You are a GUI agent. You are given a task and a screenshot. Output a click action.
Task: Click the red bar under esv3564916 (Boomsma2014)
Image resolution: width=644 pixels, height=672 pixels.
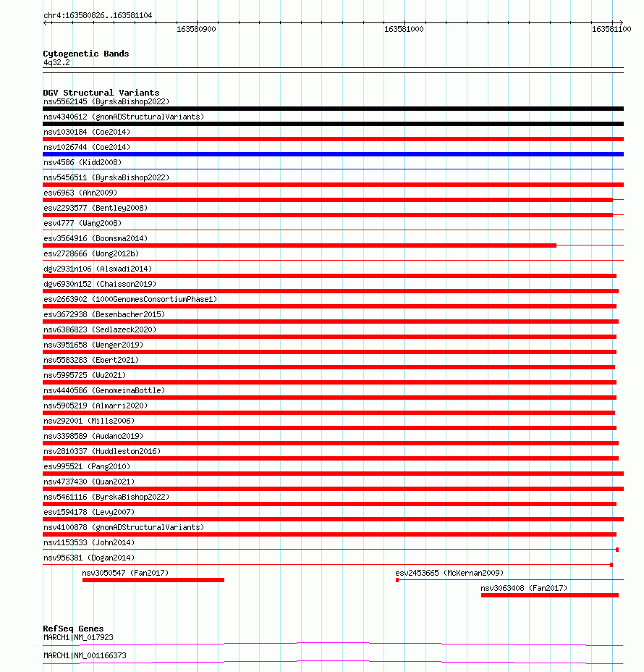(x=300, y=245)
